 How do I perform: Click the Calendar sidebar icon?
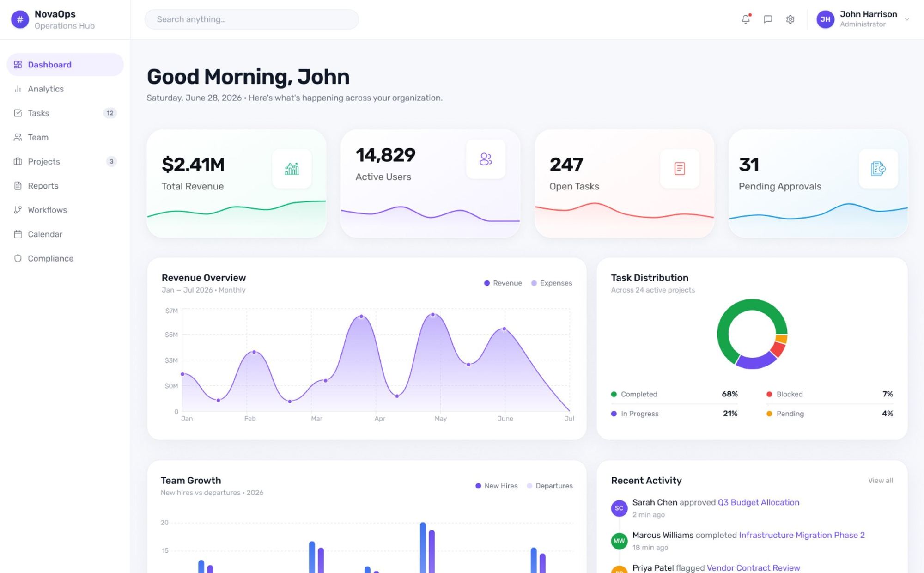coord(18,234)
